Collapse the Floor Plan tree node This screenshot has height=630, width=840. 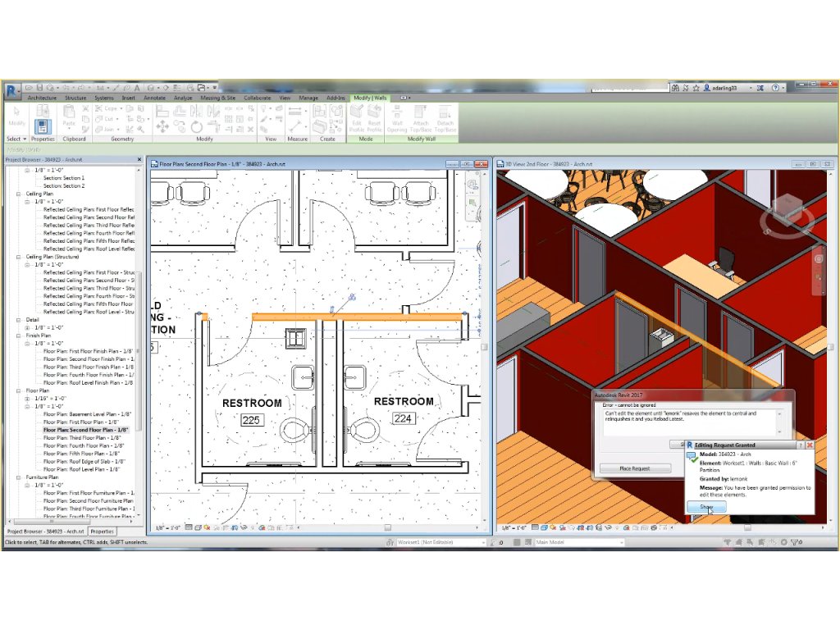tap(19, 391)
